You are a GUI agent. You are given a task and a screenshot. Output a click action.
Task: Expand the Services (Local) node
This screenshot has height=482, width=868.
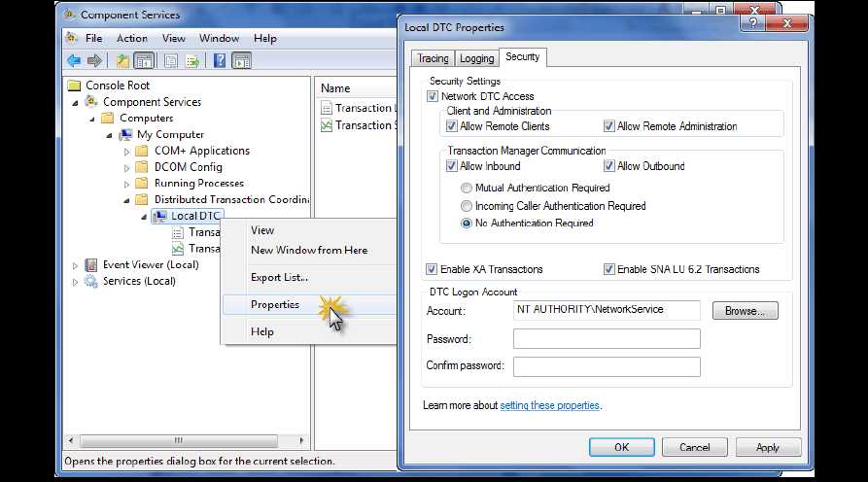pyautogui.click(x=75, y=282)
